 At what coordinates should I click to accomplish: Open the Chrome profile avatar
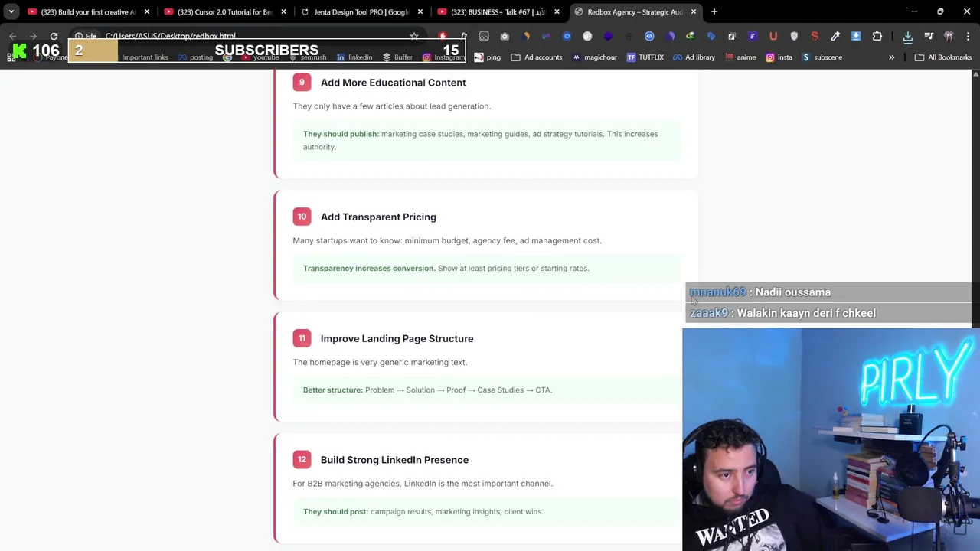[x=949, y=36]
